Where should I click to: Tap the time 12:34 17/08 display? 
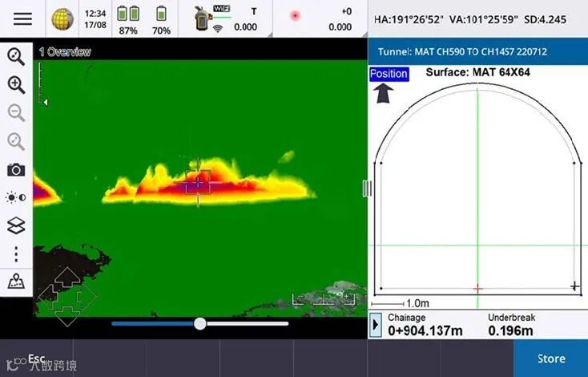pos(95,19)
